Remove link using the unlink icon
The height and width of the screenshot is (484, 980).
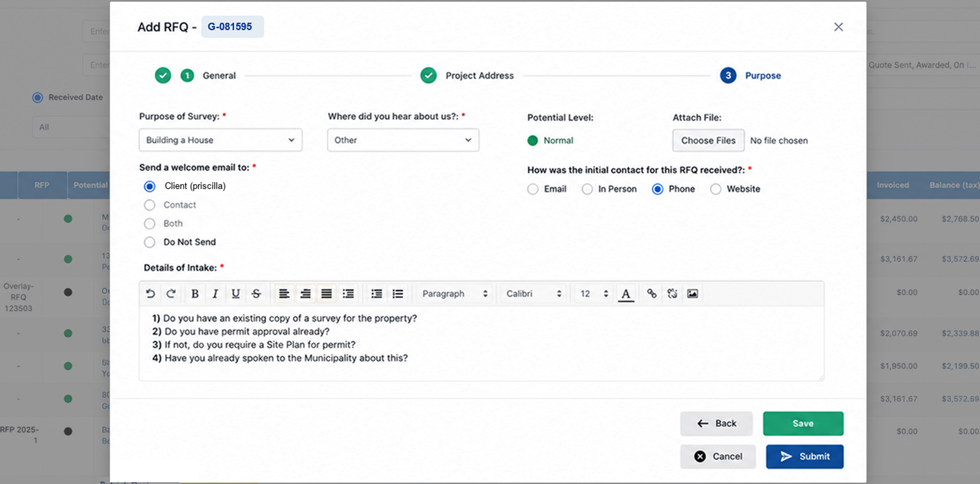(672, 293)
